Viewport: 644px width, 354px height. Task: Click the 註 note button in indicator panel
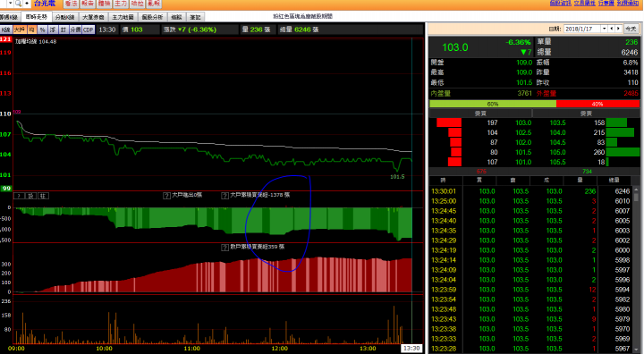[x=43, y=196]
